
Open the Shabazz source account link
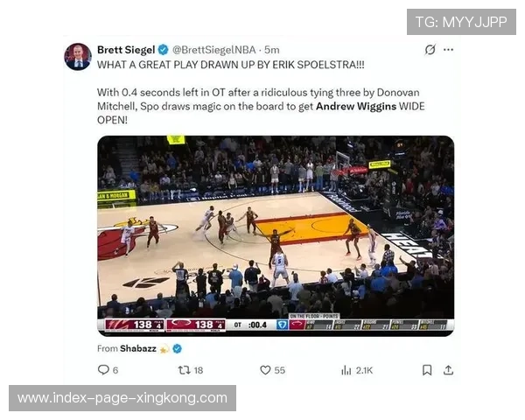click(138, 348)
